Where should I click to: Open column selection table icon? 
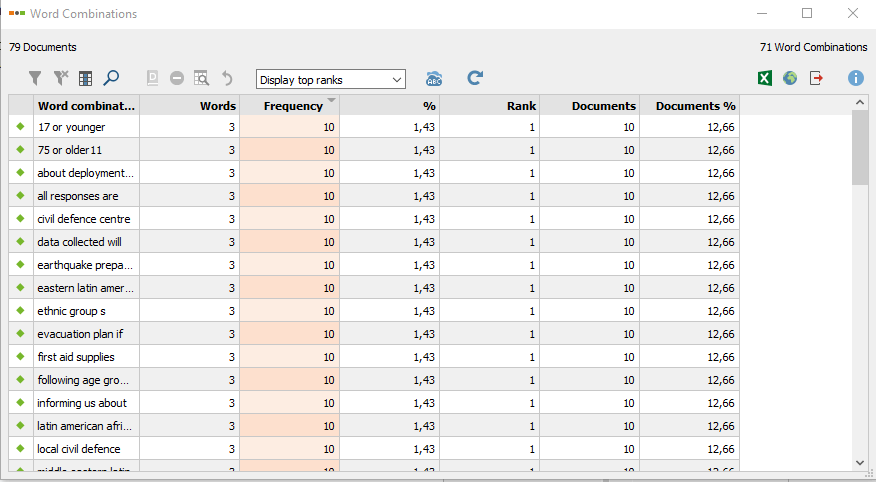85,78
